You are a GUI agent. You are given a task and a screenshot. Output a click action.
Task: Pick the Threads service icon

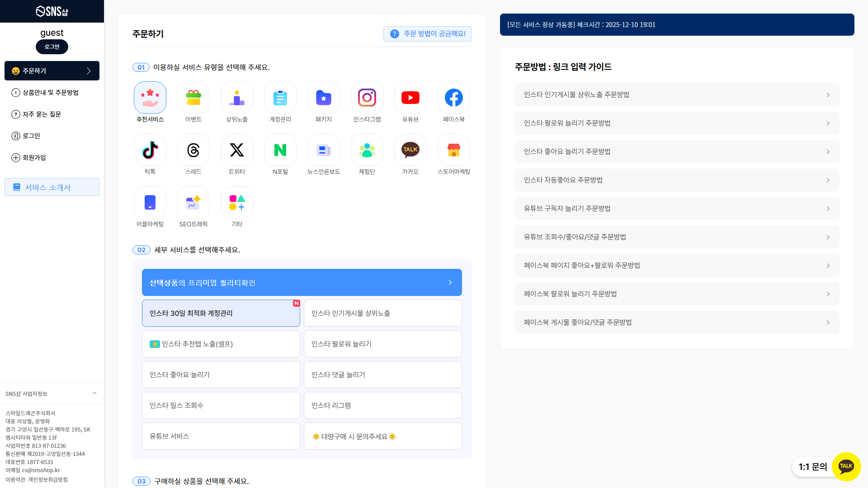(x=193, y=150)
